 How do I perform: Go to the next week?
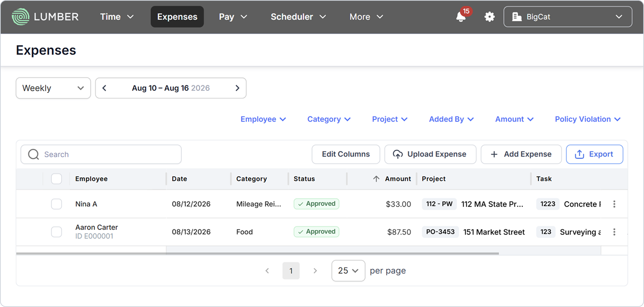coord(237,88)
